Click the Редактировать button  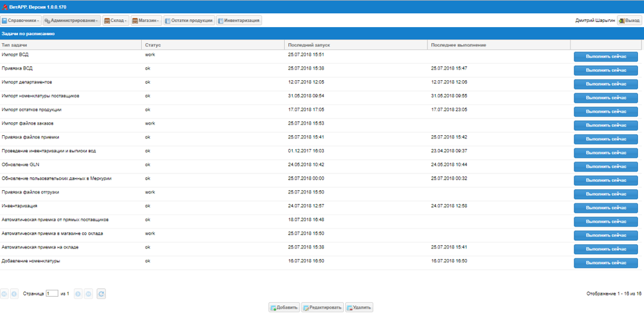[x=322, y=307]
